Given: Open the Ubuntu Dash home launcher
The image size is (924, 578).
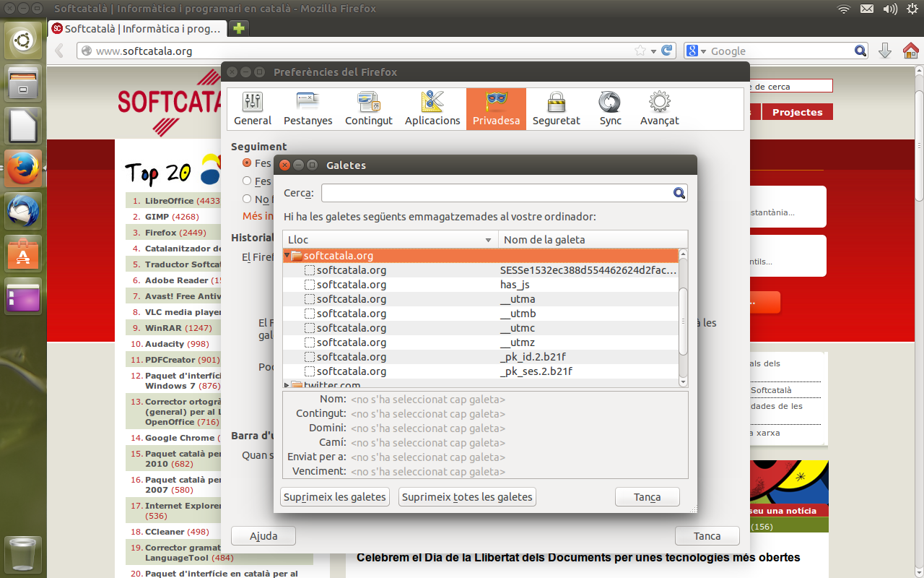Looking at the screenshot, I should point(23,40).
